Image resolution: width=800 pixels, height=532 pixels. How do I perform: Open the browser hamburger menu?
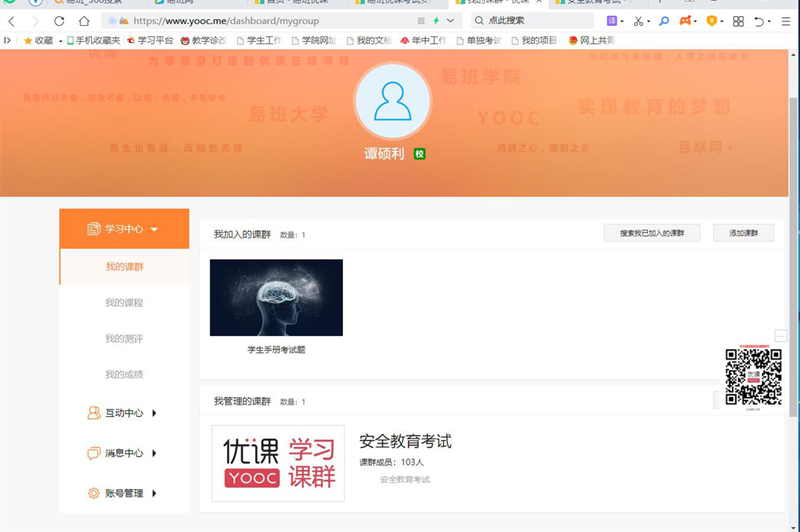click(785, 20)
